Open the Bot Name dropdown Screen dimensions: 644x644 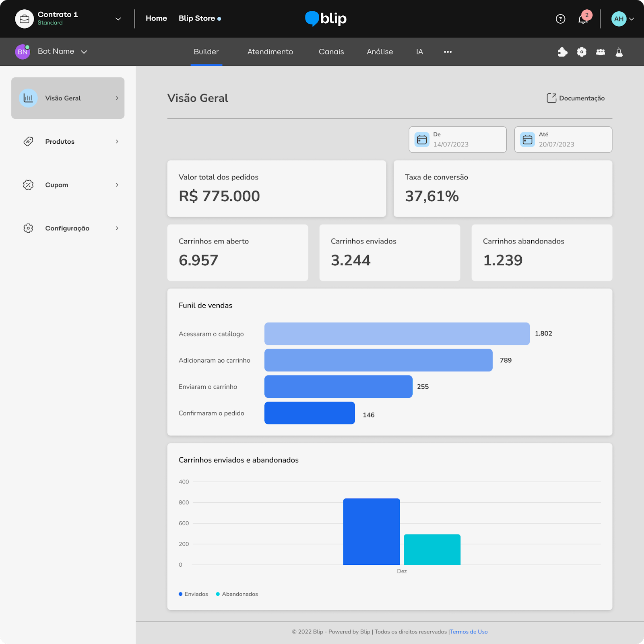84,52
